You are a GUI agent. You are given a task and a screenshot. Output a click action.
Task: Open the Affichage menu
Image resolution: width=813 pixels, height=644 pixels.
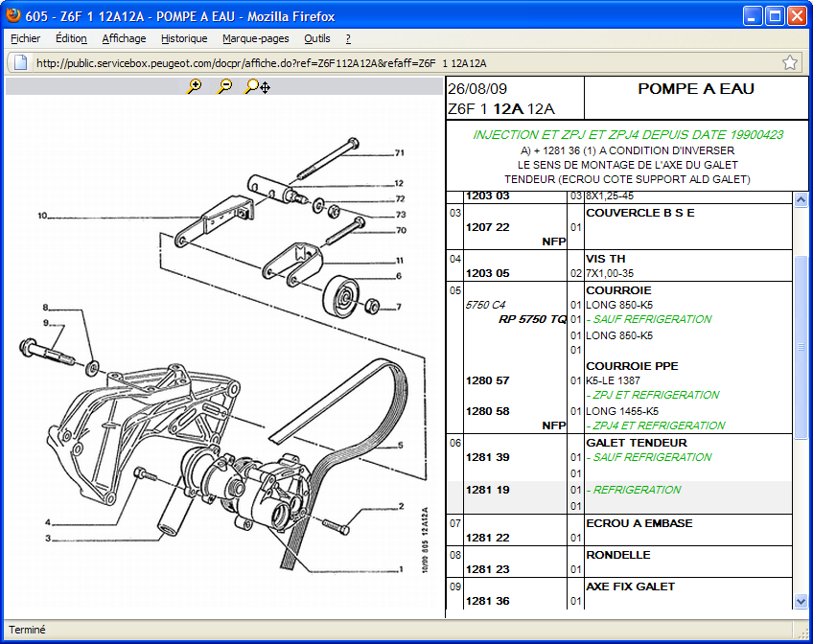coord(124,38)
